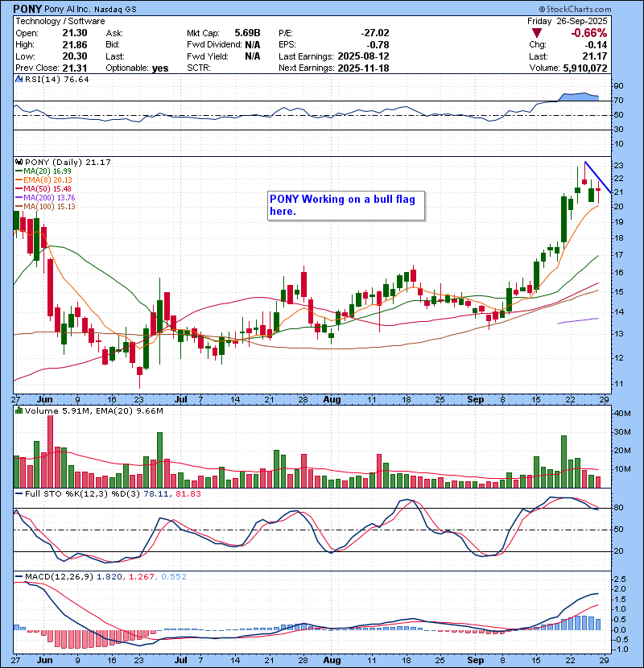Click the -0.66% percent change
Viewport: 644px width, 668px height.
click(589, 33)
